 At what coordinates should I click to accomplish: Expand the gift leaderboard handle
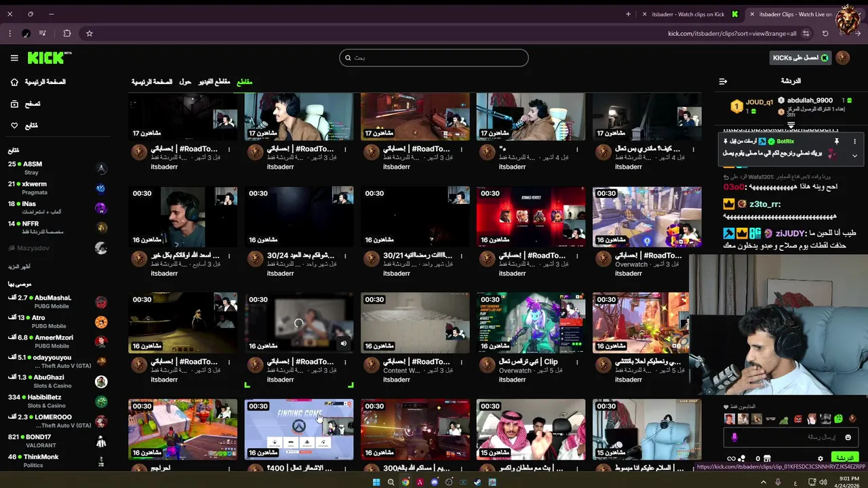tap(791, 125)
